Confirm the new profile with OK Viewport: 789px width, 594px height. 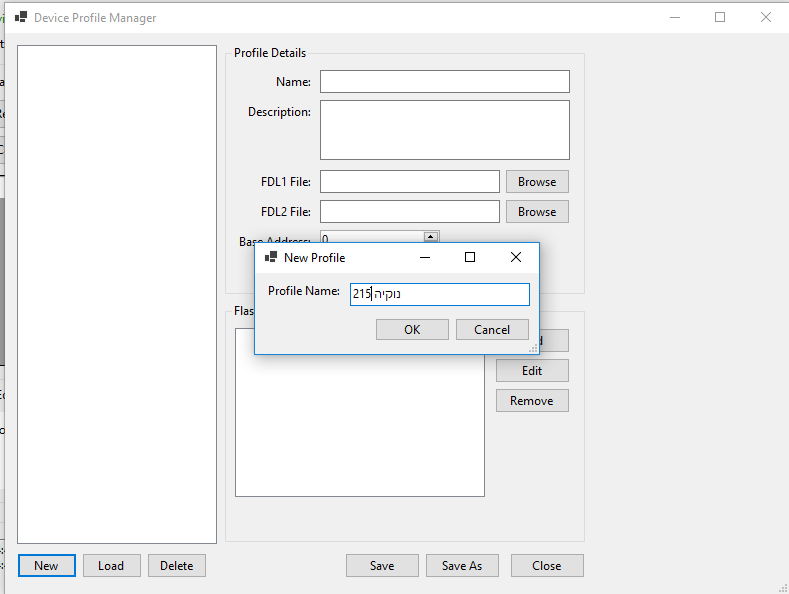(412, 329)
